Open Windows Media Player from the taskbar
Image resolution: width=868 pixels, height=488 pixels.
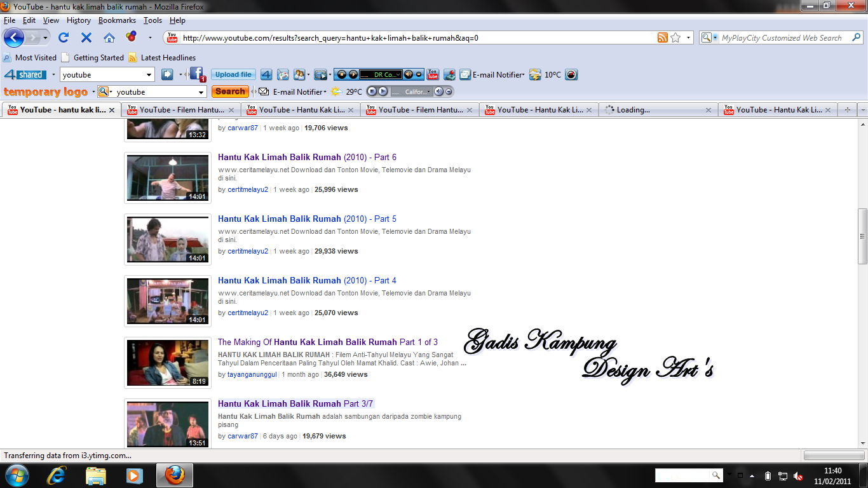(134, 475)
